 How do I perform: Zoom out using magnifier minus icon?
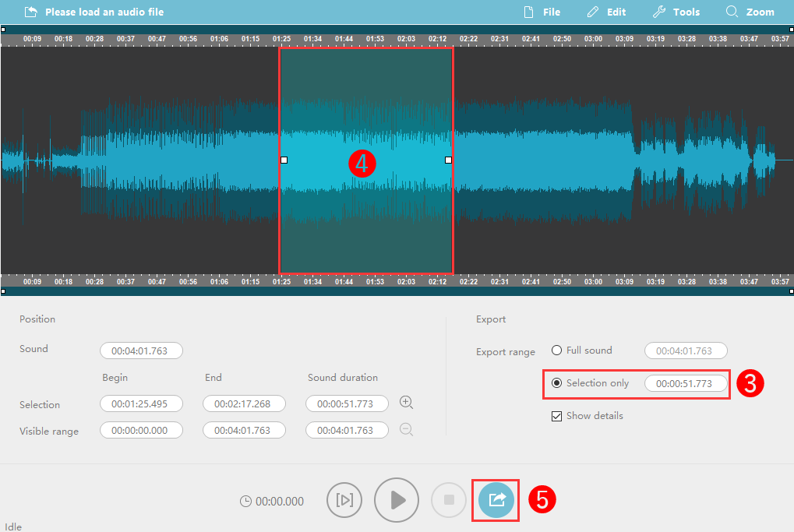click(406, 429)
